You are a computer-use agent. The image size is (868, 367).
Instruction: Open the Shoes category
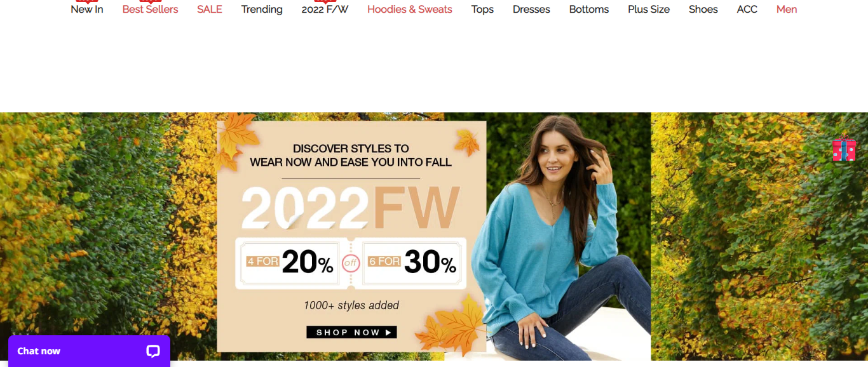(703, 10)
